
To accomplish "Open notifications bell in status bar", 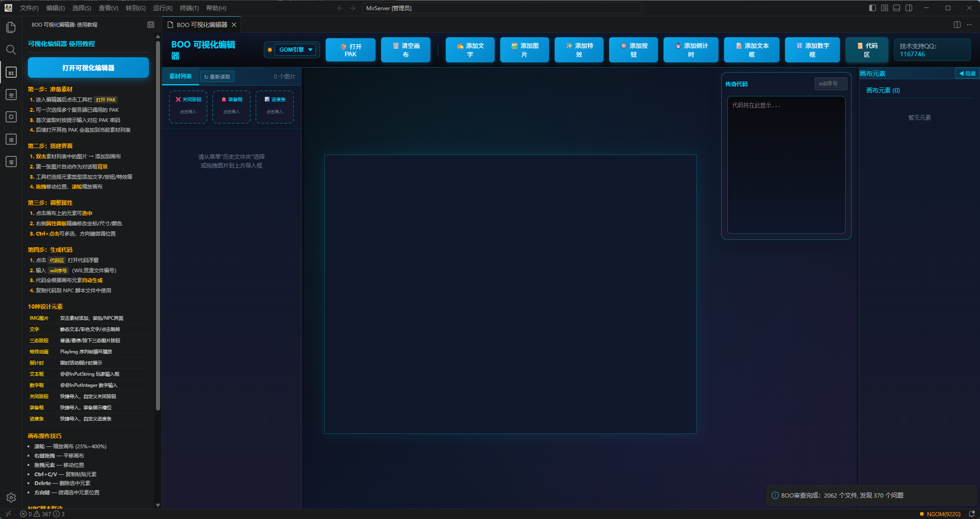I will 972,514.
